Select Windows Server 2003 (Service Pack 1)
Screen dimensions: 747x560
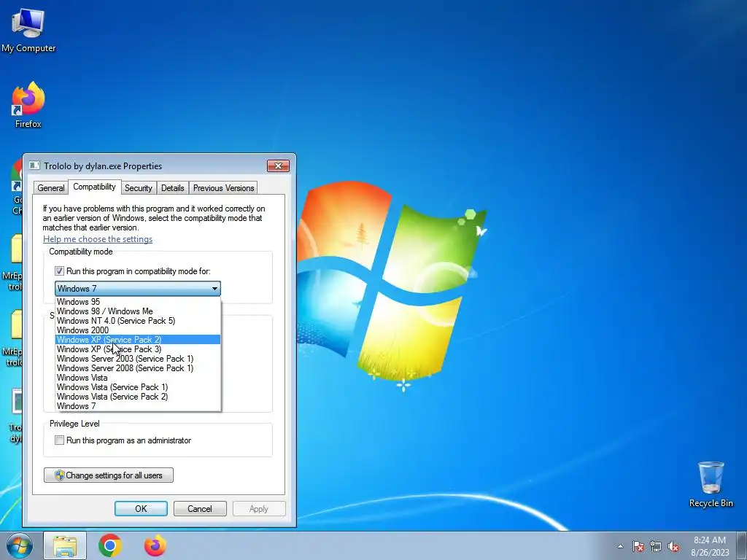(138, 359)
